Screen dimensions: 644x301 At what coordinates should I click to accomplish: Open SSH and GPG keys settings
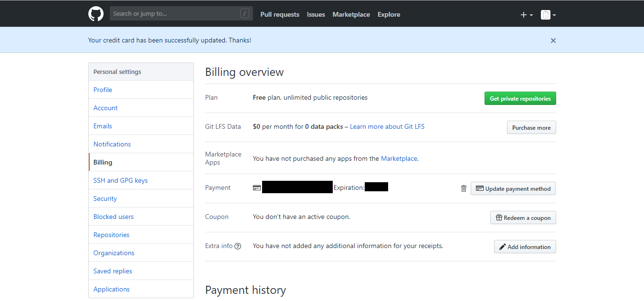tap(120, 180)
